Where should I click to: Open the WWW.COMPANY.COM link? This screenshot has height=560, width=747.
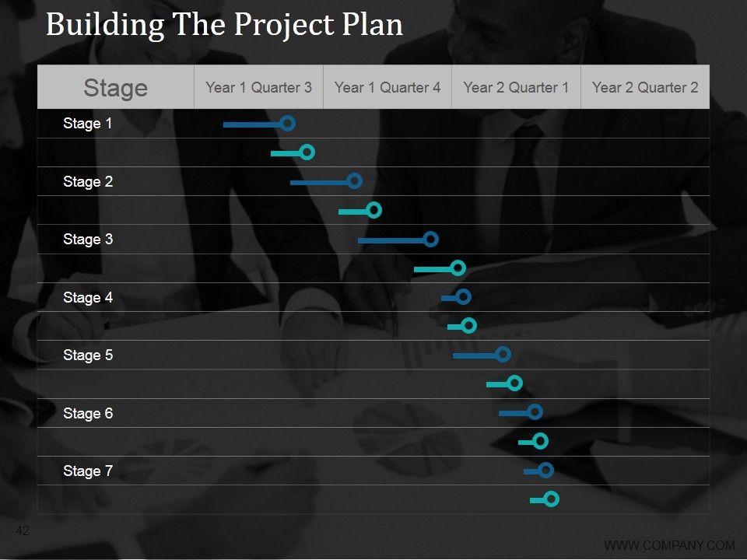pos(669,544)
